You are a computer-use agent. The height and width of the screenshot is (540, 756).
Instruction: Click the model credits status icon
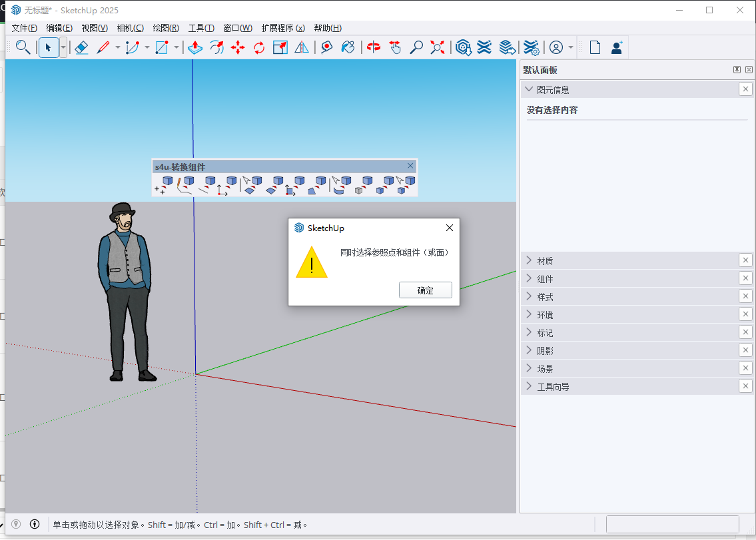pyautogui.click(x=34, y=524)
